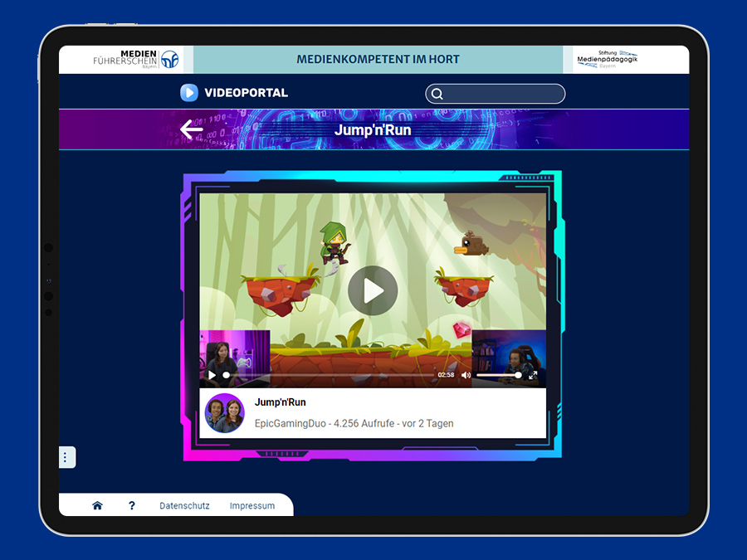Viewport: 747px width, 560px height.
Task: Open the three-dot side menu
Action: tap(66, 457)
